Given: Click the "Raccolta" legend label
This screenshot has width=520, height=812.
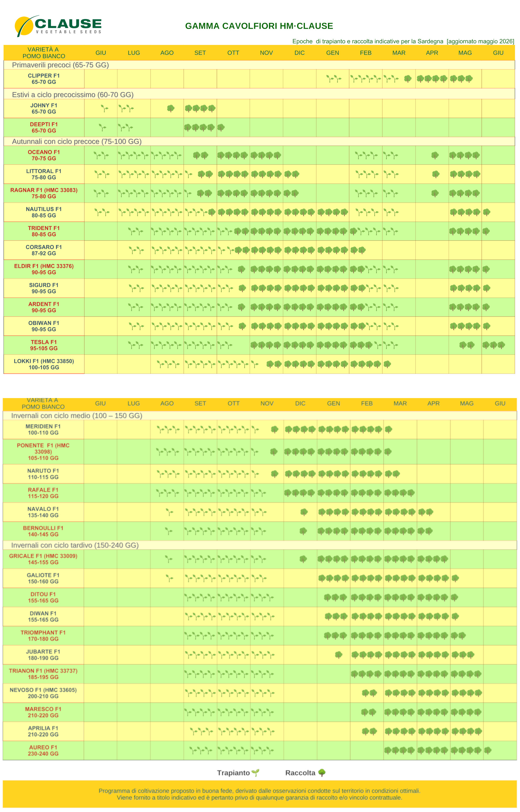Looking at the screenshot, I should pyautogui.click(x=300, y=773).
